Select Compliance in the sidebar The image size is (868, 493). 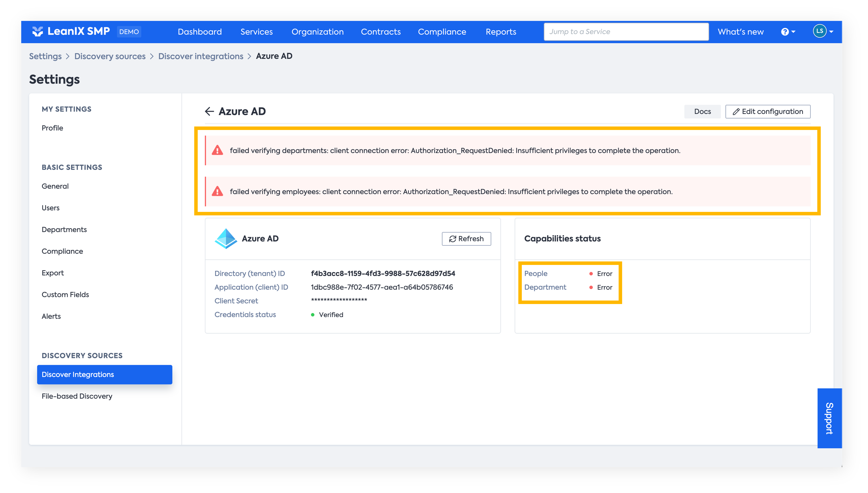[62, 251]
